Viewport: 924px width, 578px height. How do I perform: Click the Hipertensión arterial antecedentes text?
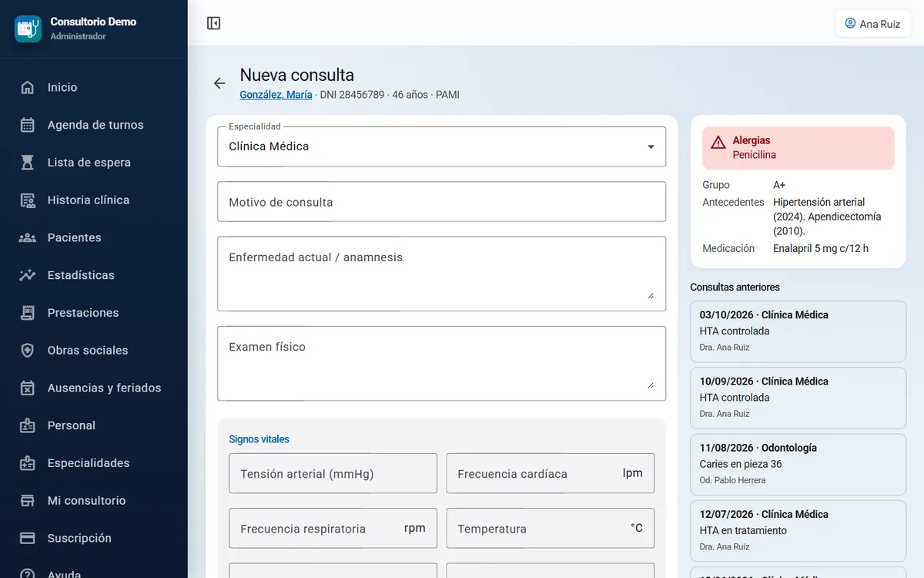pyautogui.click(x=827, y=217)
